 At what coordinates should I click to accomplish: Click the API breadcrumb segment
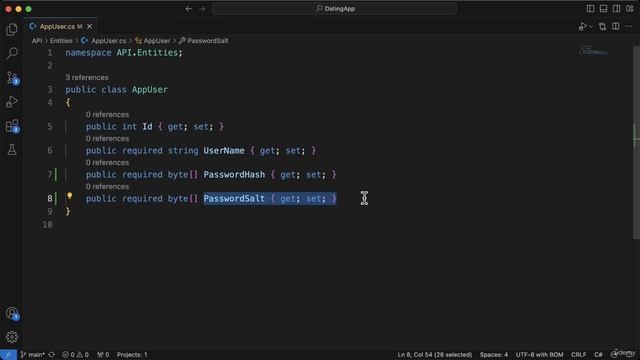[x=37, y=41]
